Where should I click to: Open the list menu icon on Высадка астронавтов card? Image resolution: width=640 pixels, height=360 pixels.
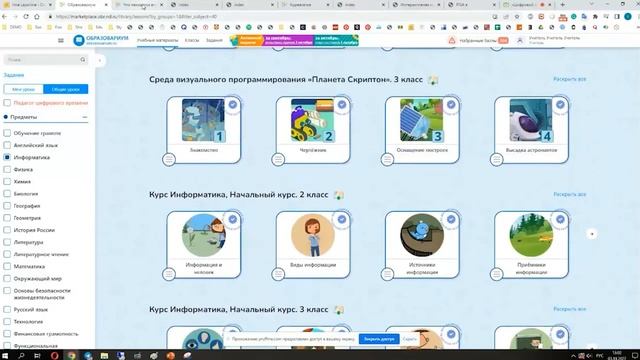(x=497, y=159)
